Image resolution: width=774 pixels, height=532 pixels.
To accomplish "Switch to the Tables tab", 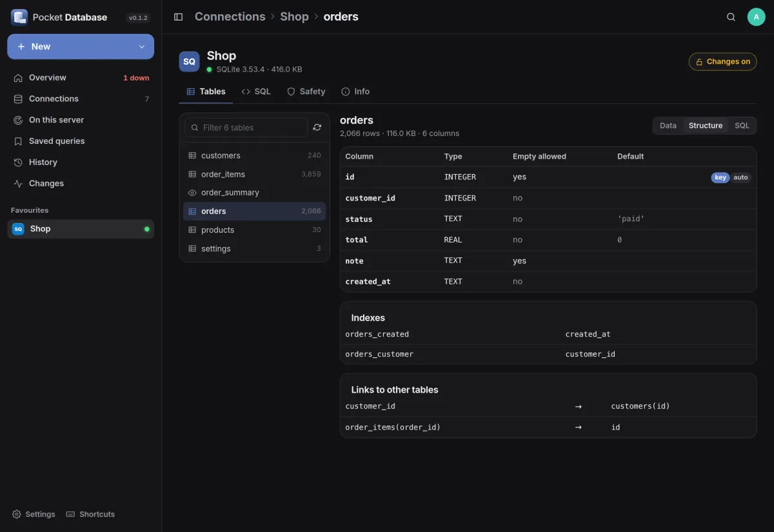I will [x=206, y=92].
